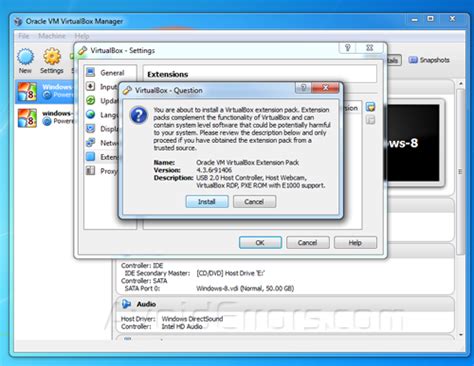
Task: Open the Snapshots view in Manager
Action: click(x=429, y=60)
